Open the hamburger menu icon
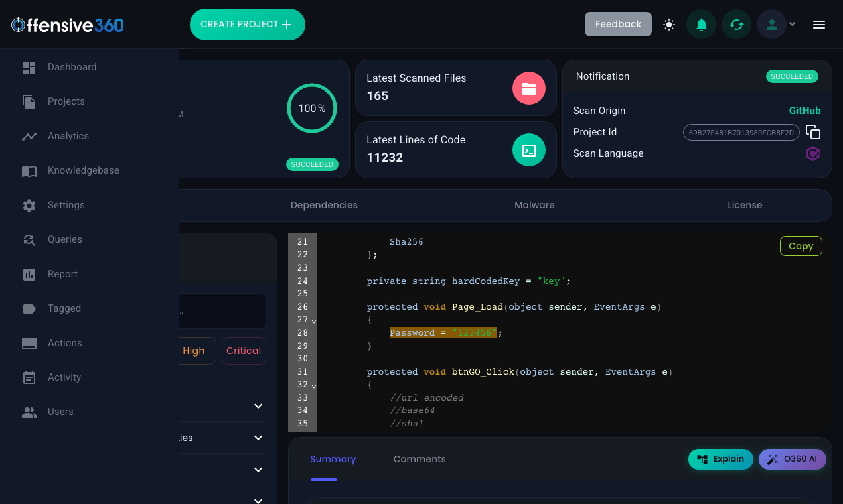Viewport: 843px width, 504px height. 819,25
